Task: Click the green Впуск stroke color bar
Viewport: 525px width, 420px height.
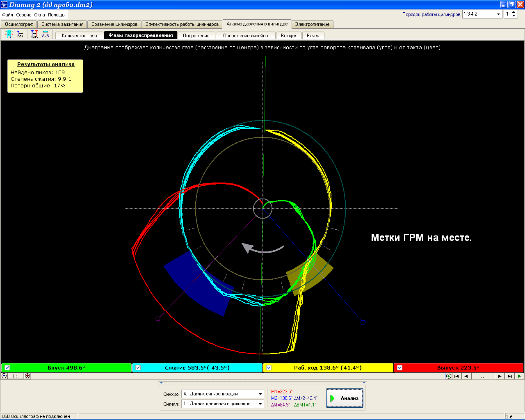Action: coord(66,368)
